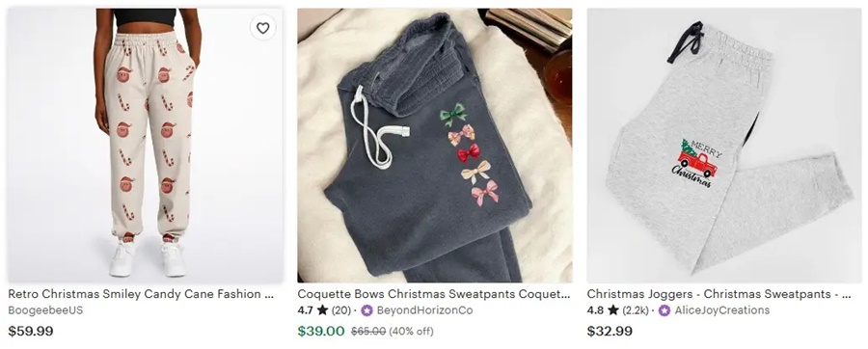Open Retro Christmas Smiley Candy Cane product image
Image resolution: width=868 pixels, height=349 pixels.
145,146
